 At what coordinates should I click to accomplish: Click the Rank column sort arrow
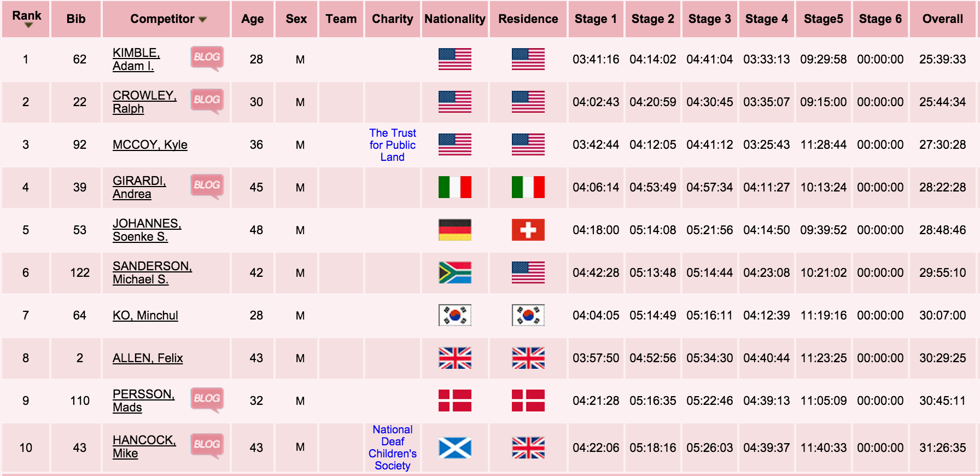click(x=28, y=25)
